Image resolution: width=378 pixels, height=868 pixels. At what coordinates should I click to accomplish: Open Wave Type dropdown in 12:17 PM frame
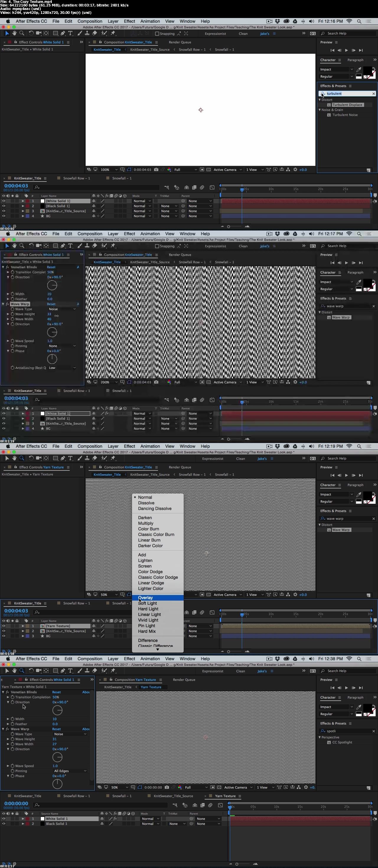62,309
